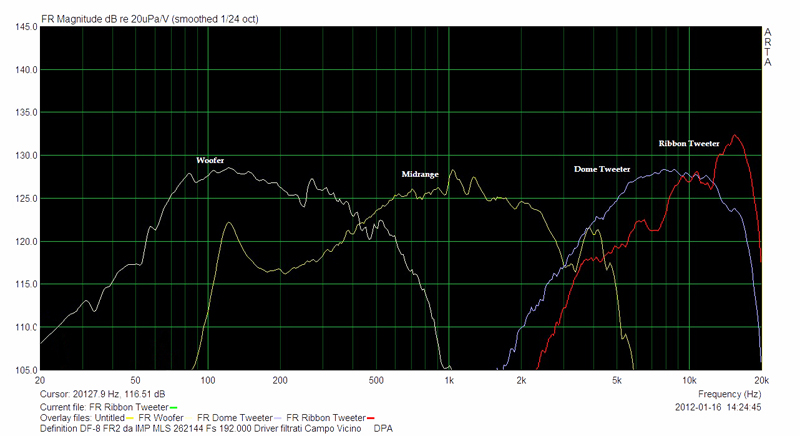Click the 20k frequency axis tick label
Screen dimensions: 800x436
[x=760, y=381]
